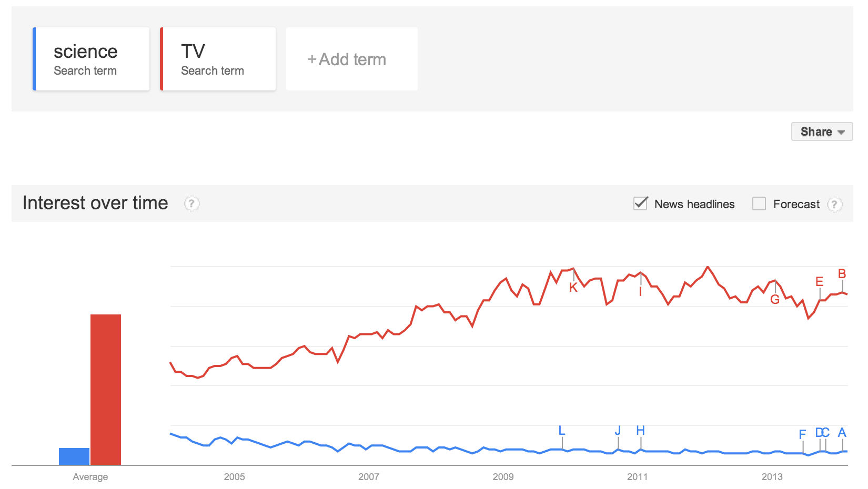Click news headline marker A on blue line
The height and width of the screenshot is (489, 868).
tap(842, 433)
